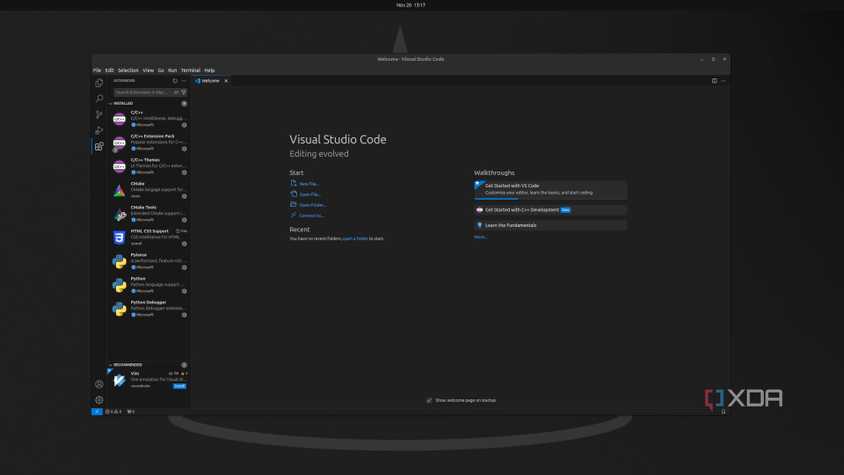The height and width of the screenshot is (475, 844).
Task: Open manage gear for CMake Tools
Action: click(x=184, y=220)
